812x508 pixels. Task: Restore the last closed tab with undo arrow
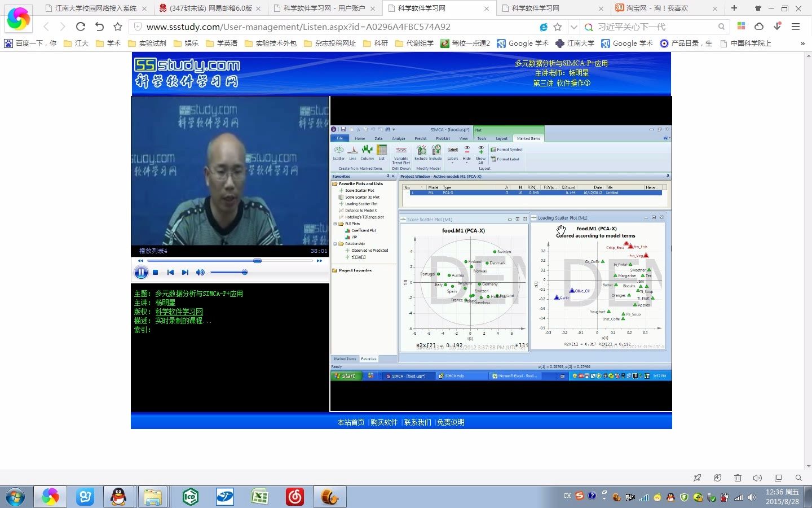pos(99,27)
